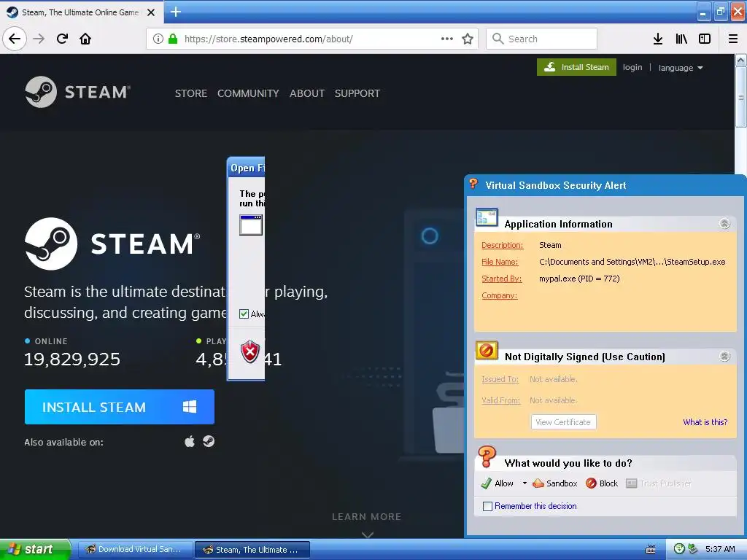Click the browser Search box

coord(542,39)
